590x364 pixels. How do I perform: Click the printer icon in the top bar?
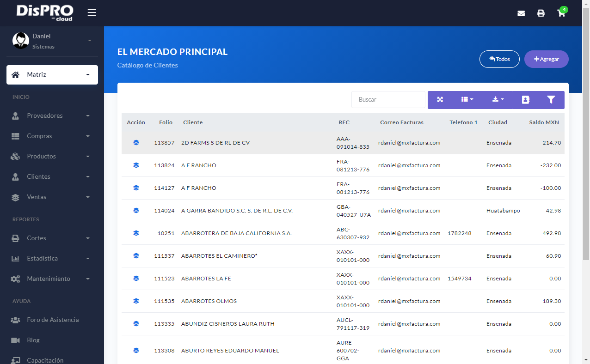pyautogui.click(x=541, y=13)
